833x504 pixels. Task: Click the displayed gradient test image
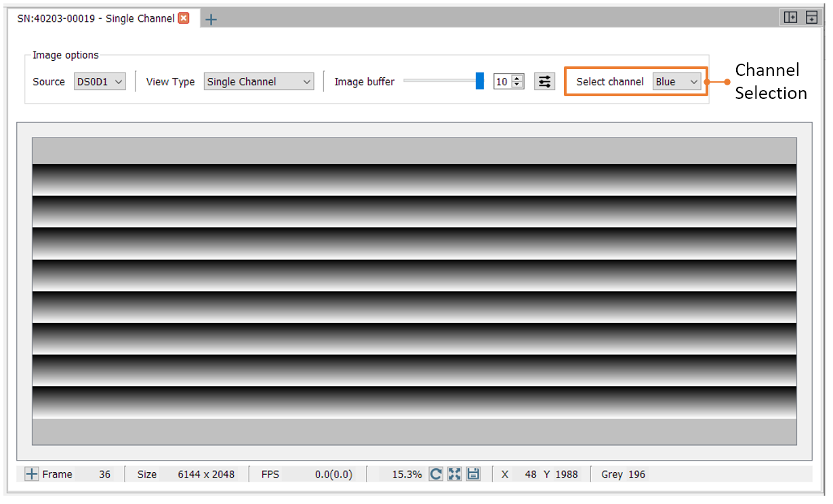coord(414,291)
